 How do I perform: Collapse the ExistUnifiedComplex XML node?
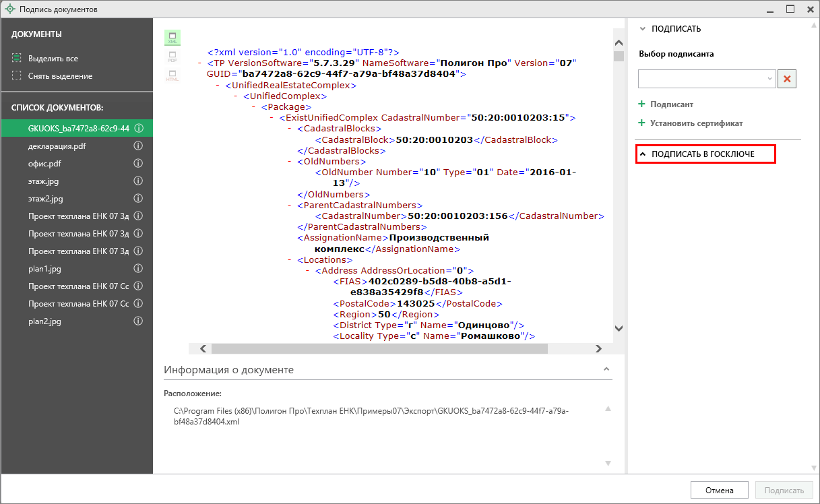point(273,118)
